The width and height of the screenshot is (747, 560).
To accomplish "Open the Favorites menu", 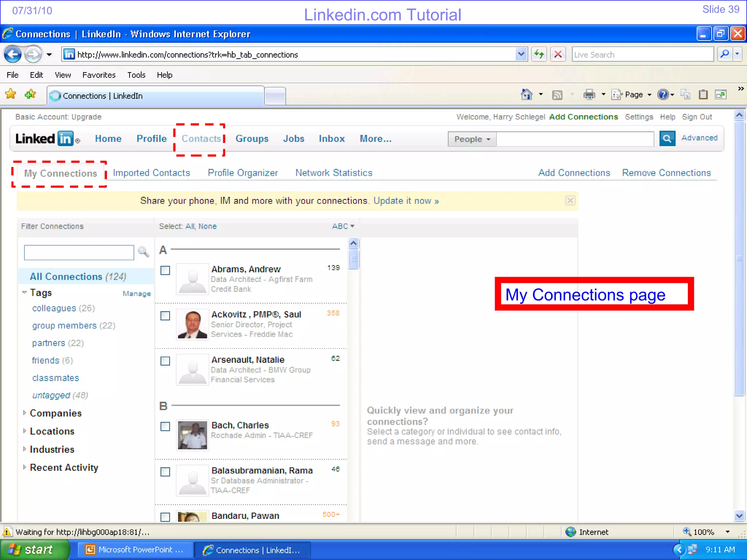I will click(98, 75).
